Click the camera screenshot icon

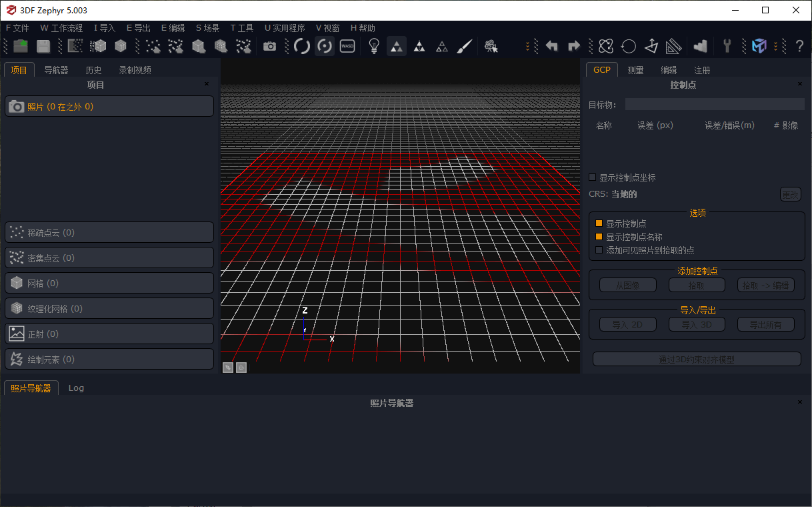pyautogui.click(x=269, y=46)
